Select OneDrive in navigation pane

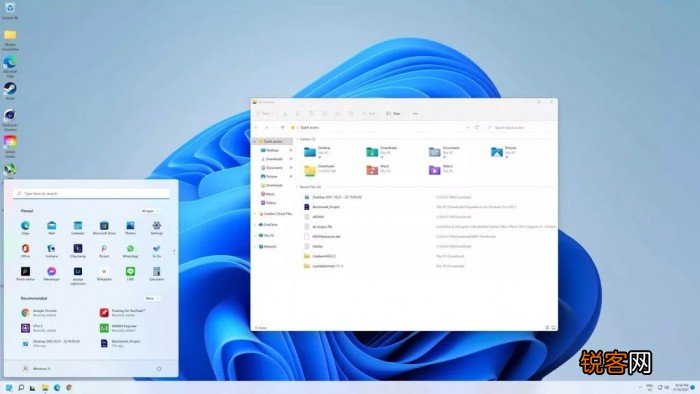[x=268, y=225]
